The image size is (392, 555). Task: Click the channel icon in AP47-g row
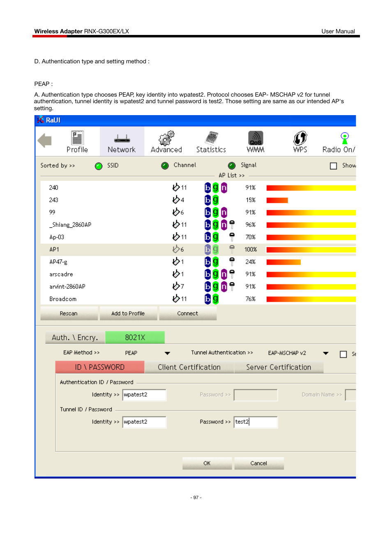point(176,261)
